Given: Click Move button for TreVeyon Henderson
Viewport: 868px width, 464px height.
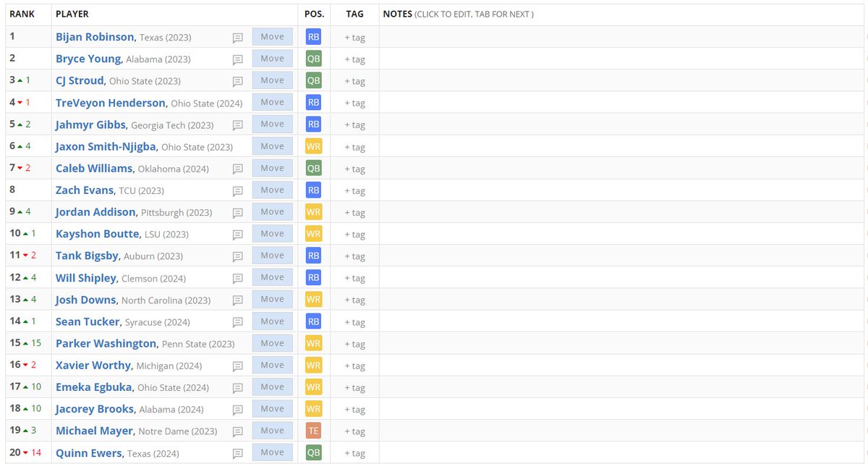Looking at the screenshot, I should (x=273, y=102).
